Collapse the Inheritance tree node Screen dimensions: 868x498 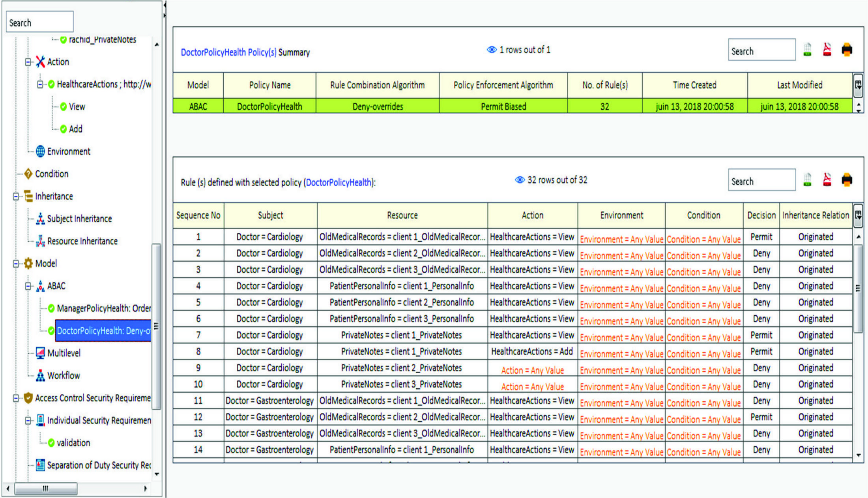pyautogui.click(x=16, y=196)
